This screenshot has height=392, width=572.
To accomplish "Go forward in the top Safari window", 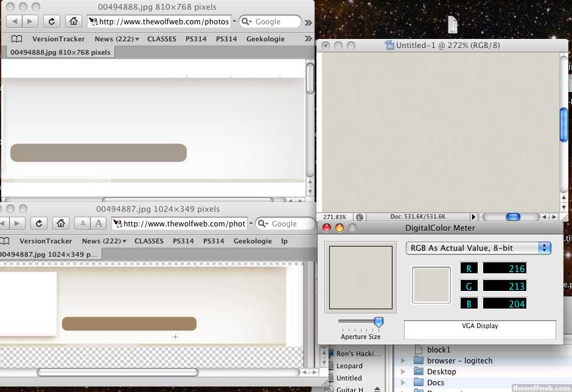I will pyautogui.click(x=29, y=21).
